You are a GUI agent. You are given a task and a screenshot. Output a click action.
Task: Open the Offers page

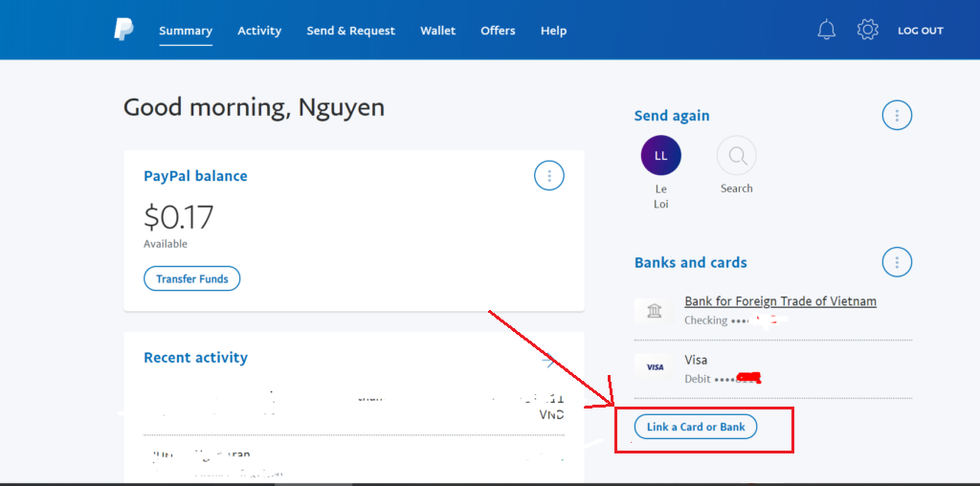(x=498, y=31)
